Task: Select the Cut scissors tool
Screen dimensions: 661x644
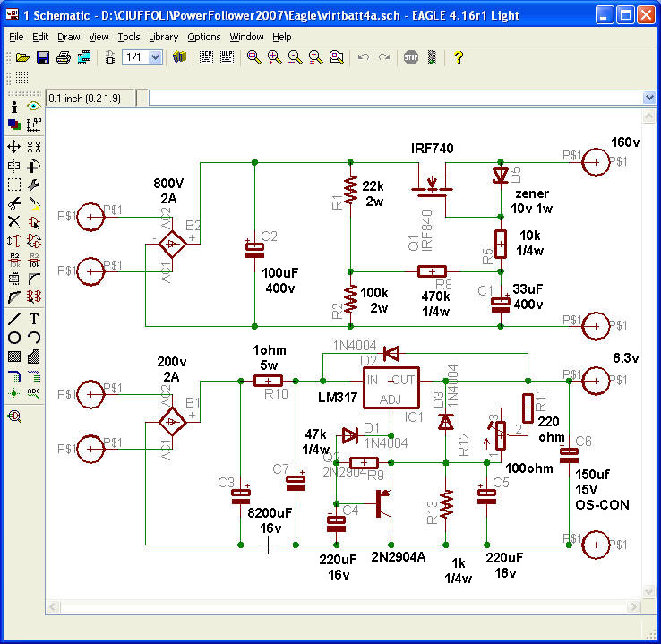Action: [14, 204]
